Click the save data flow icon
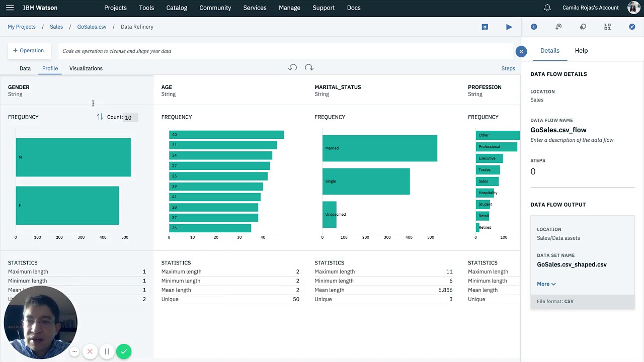 click(485, 27)
